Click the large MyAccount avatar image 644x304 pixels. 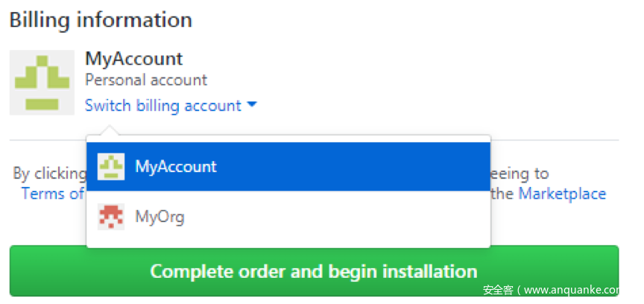42,83
